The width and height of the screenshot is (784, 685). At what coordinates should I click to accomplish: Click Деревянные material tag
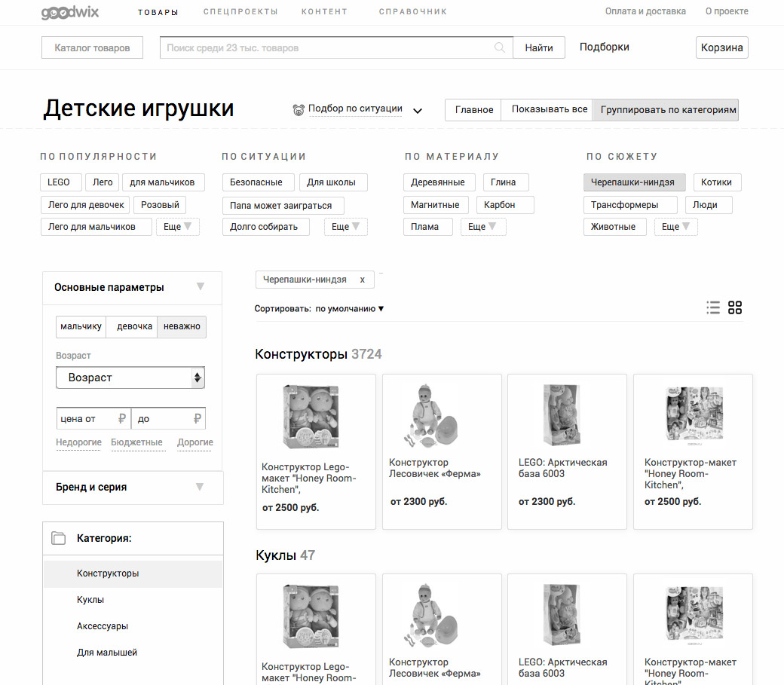(x=439, y=182)
